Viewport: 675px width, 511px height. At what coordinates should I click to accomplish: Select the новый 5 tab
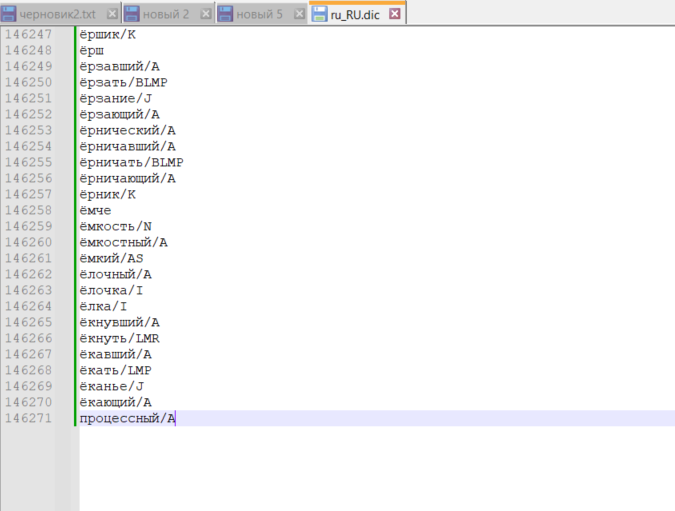[x=259, y=14]
